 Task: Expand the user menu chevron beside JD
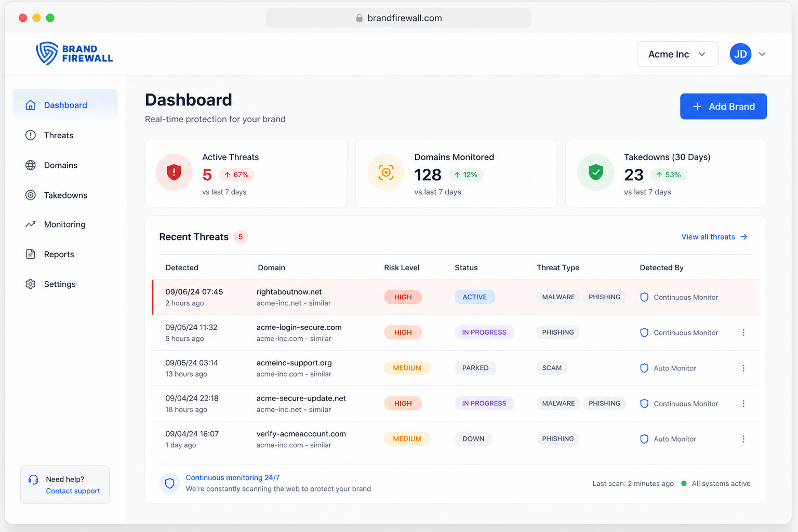pyautogui.click(x=762, y=54)
